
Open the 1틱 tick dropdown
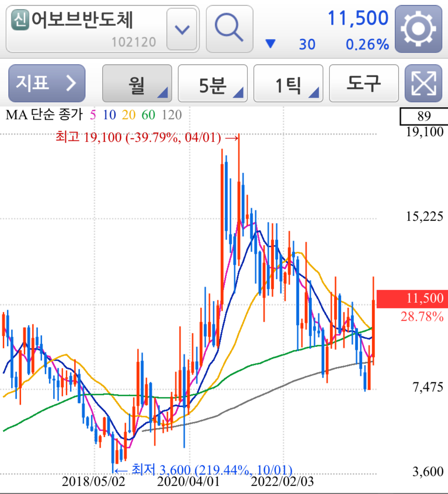pyautogui.click(x=288, y=83)
